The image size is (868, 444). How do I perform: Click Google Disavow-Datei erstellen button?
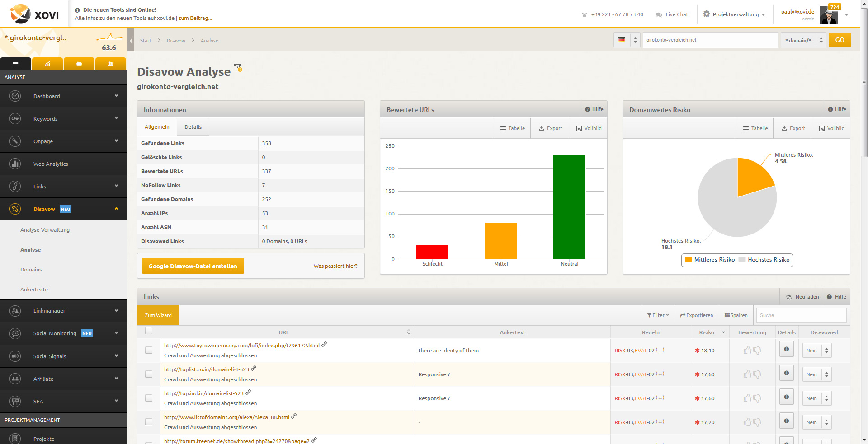click(x=193, y=266)
